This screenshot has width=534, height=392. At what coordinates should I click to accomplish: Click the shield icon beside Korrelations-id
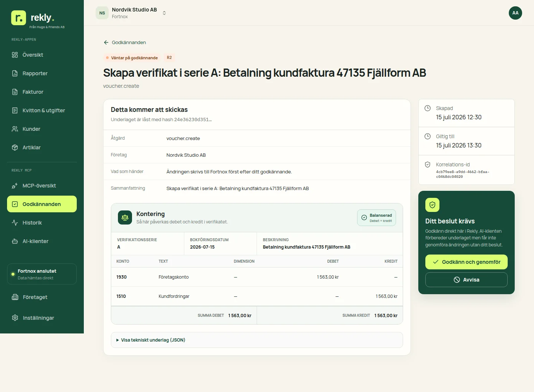tap(428, 165)
